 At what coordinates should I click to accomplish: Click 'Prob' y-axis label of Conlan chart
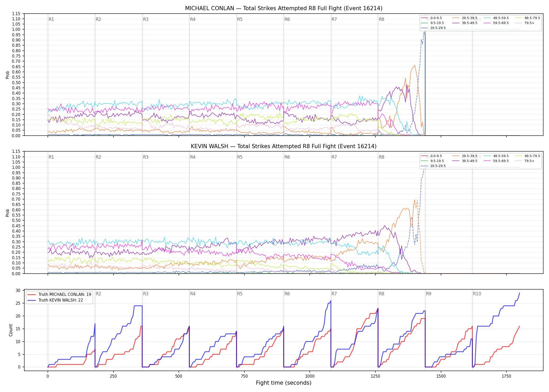point(8,75)
